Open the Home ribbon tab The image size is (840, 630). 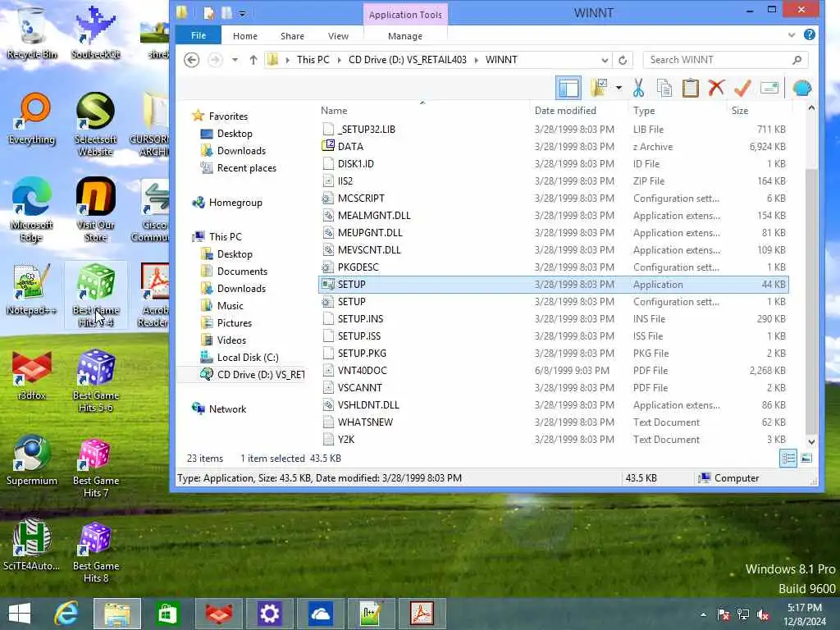coord(244,36)
